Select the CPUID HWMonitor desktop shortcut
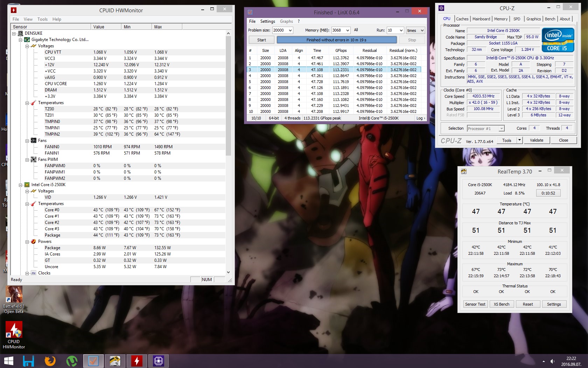The image size is (588, 368). [x=14, y=335]
